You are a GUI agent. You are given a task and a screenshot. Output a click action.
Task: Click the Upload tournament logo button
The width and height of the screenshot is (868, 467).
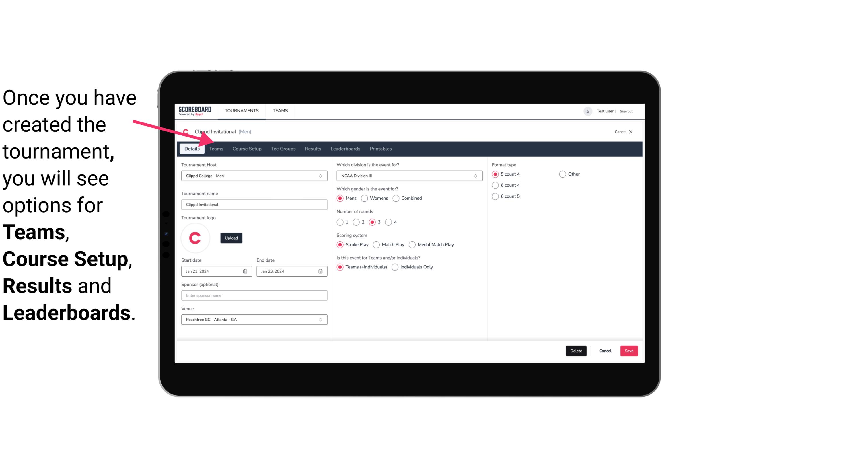tap(231, 238)
